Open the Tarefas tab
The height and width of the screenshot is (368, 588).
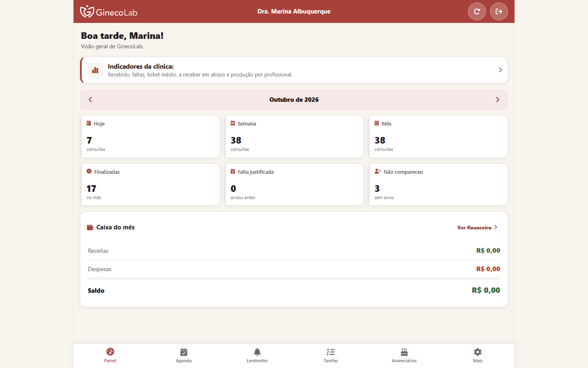click(x=331, y=355)
